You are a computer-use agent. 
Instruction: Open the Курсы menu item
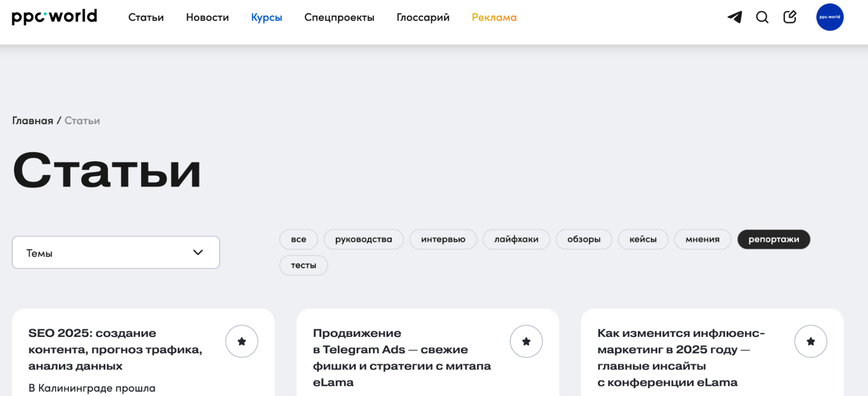[266, 17]
